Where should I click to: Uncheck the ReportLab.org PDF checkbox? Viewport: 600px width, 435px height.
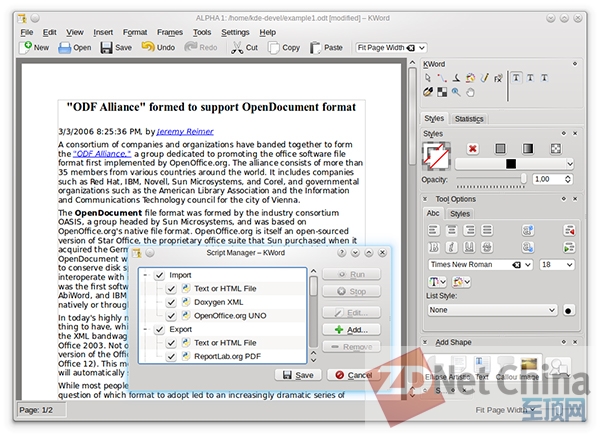171,357
